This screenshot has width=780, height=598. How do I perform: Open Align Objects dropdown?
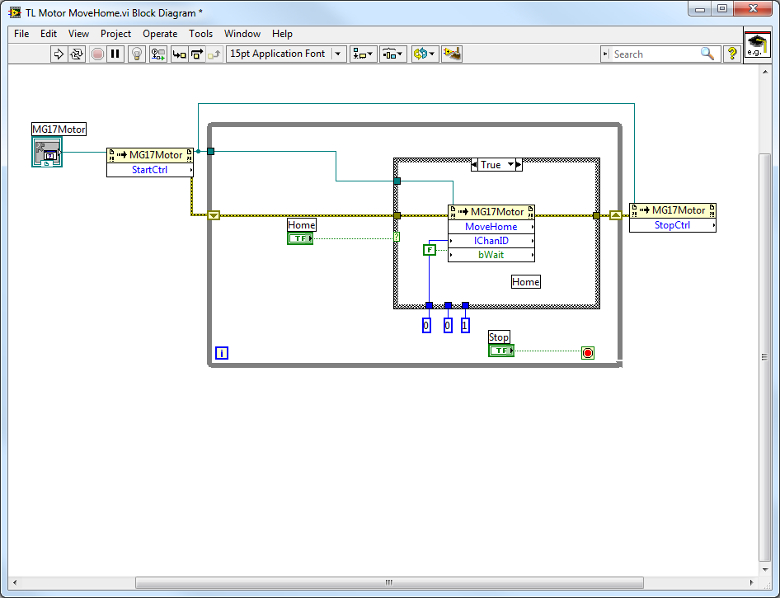coord(363,54)
